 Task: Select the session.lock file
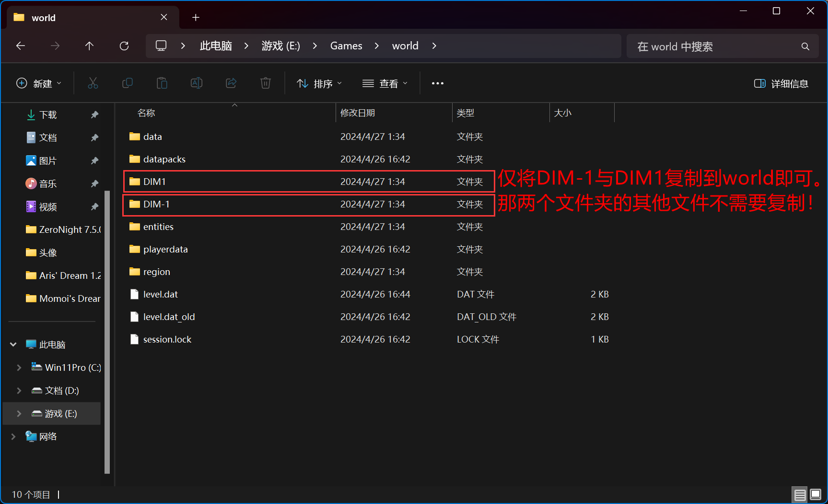369,339
